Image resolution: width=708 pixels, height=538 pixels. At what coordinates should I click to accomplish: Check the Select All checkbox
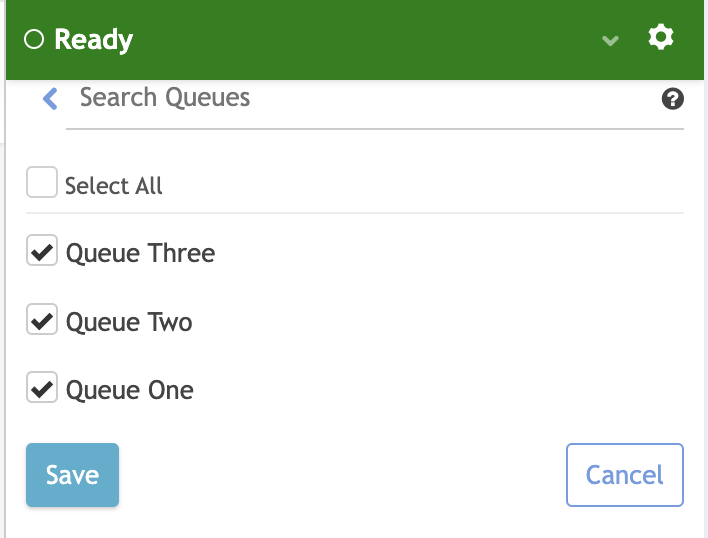click(42, 183)
